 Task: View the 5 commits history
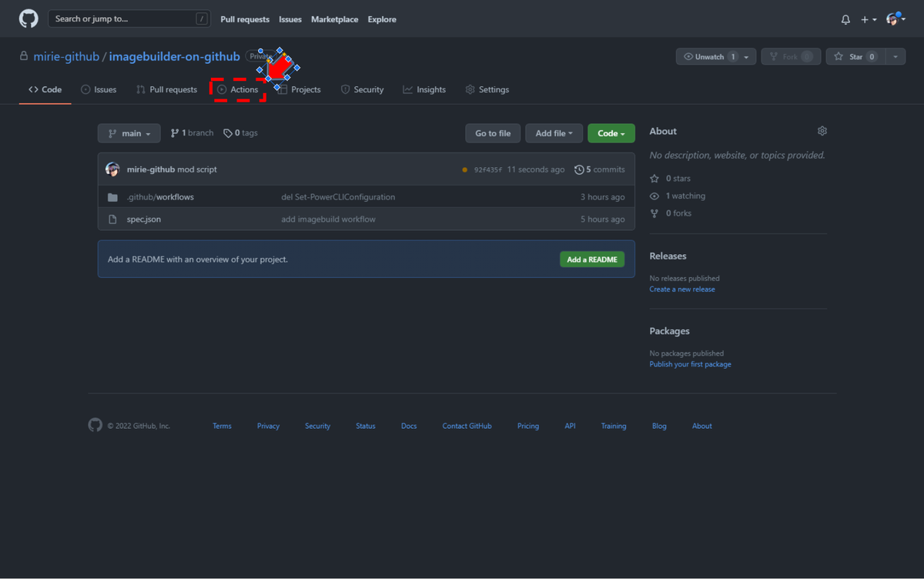(600, 169)
